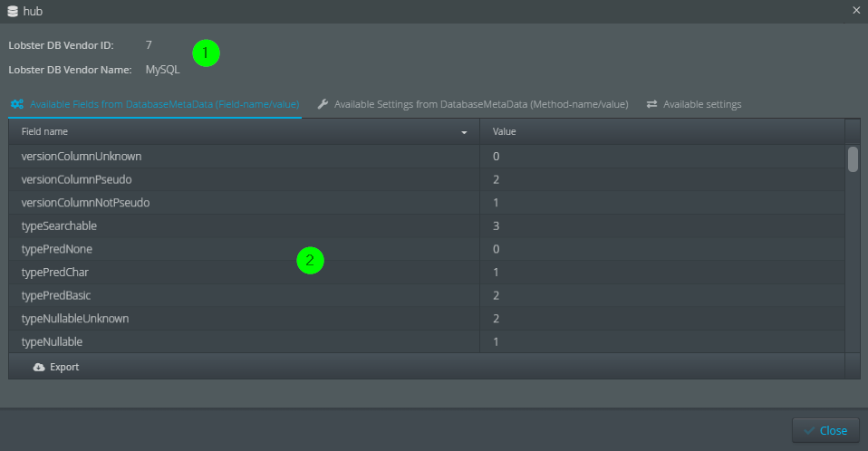Click the checkmark icon on Close button
Viewport: 868px width, 451px height.
pyautogui.click(x=808, y=430)
